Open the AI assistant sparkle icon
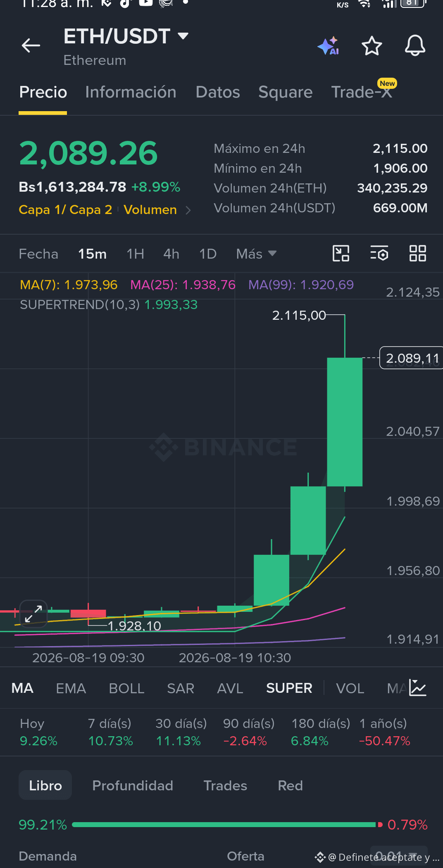The width and height of the screenshot is (443, 868). [329, 46]
